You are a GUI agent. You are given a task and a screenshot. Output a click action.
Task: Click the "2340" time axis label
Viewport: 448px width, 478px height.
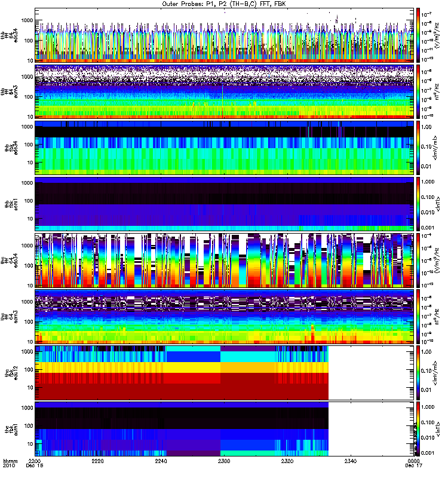tap(351, 461)
